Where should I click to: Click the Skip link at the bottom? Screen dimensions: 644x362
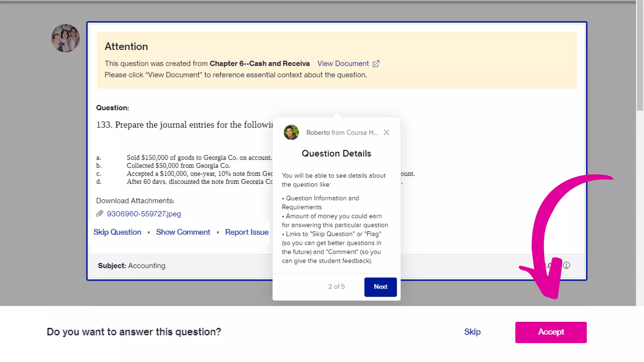pyautogui.click(x=472, y=332)
